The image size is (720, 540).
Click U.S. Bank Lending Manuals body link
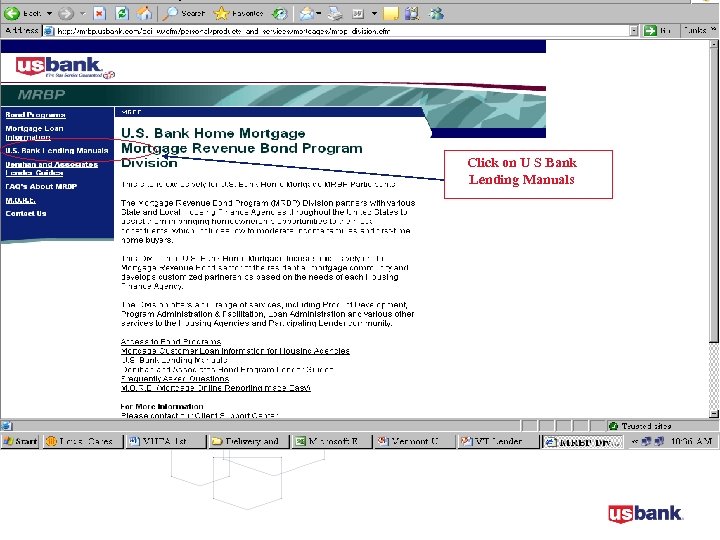pyautogui.click(x=174, y=360)
